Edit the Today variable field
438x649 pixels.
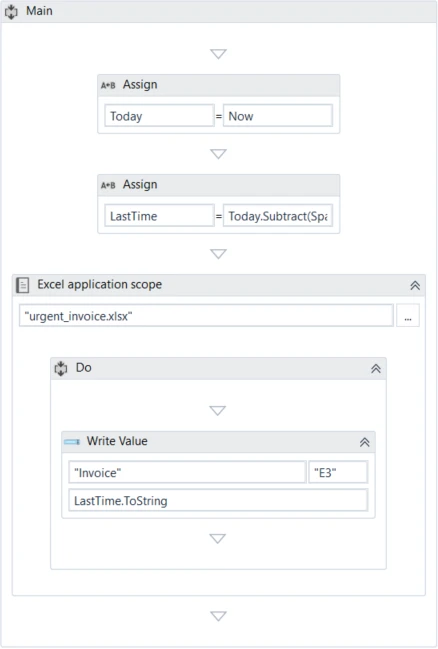[x=159, y=116]
